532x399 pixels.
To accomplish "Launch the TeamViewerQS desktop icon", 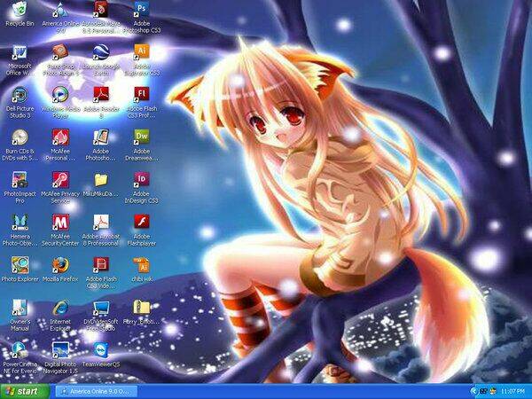I will click(x=101, y=349).
